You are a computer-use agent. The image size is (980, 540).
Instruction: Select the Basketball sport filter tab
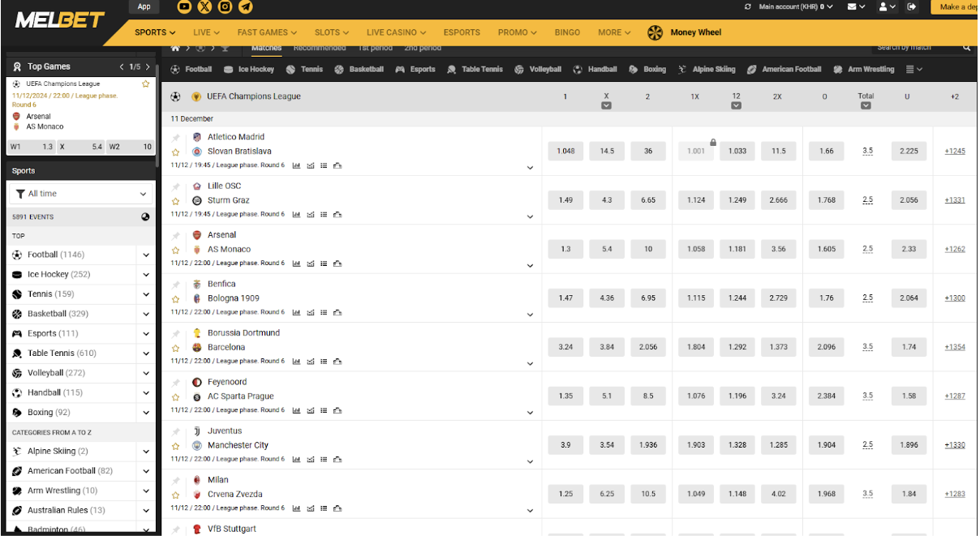(359, 70)
